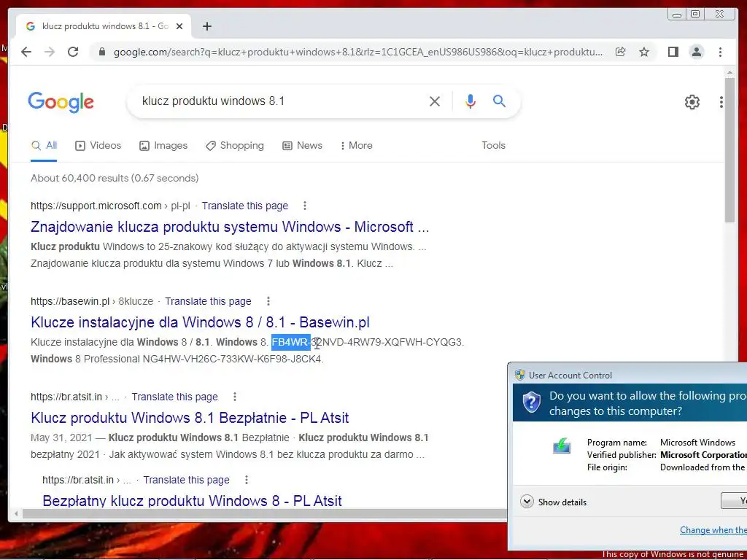The height and width of the screenshot is (560, 747).
Task: Translate the basewin.pl result page
Action: pos(208,301)
